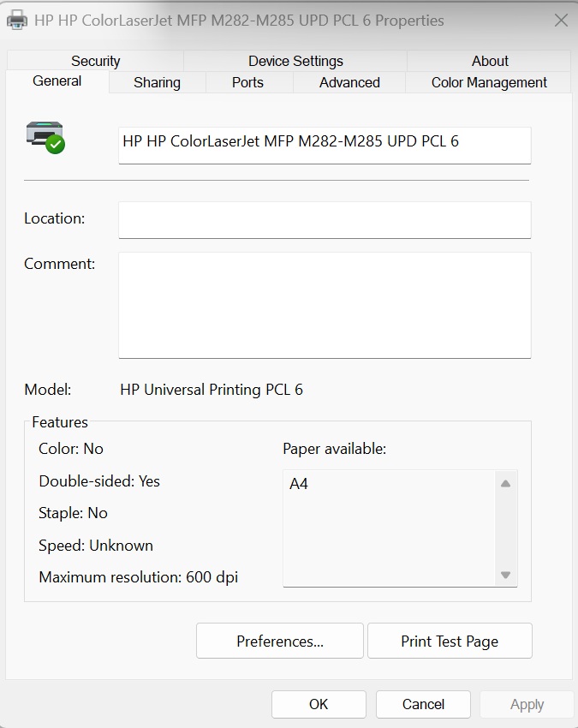
Task: Click the "Comment:" label
Action: point(59,264)
